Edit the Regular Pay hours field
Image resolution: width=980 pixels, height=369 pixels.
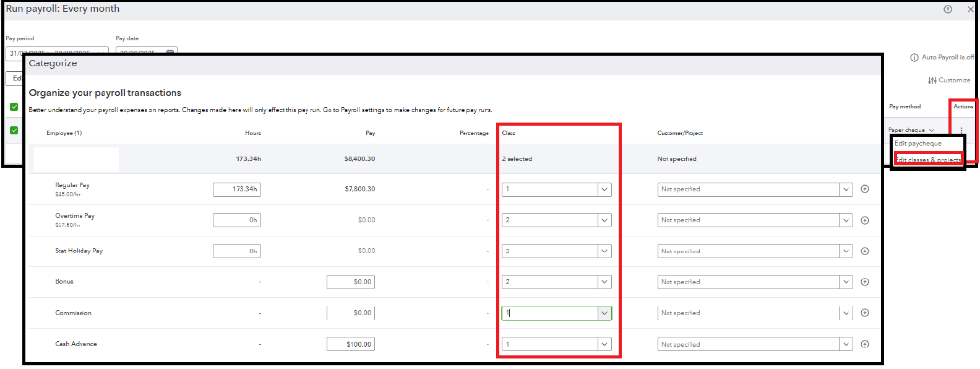237,189
